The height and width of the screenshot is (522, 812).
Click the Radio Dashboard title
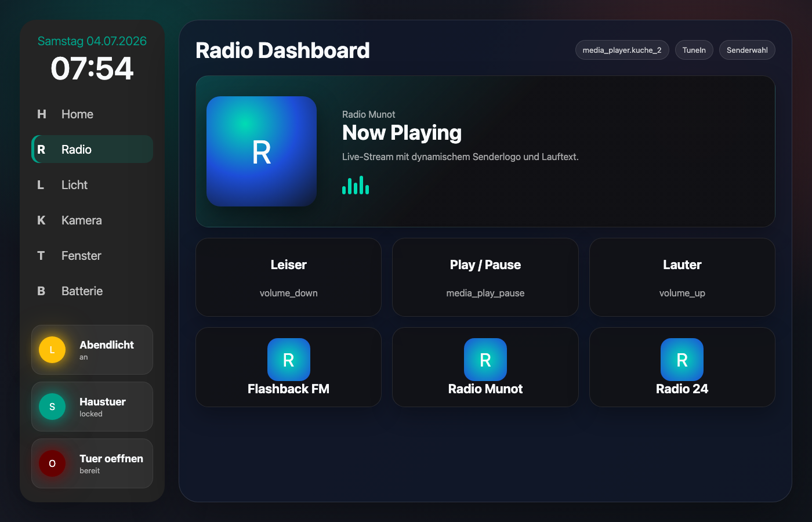click(x=282, y=50)
